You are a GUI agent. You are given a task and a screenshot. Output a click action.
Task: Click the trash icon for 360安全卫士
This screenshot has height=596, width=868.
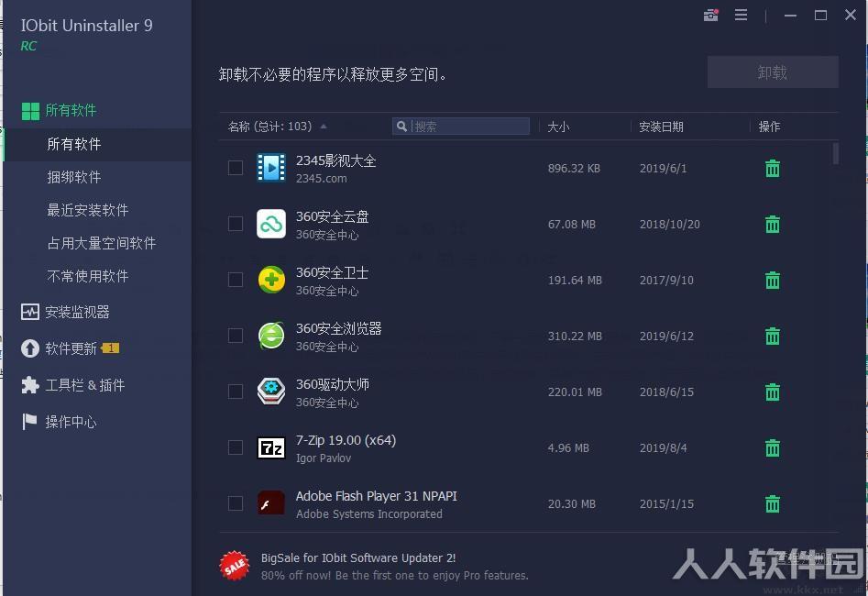773,280
